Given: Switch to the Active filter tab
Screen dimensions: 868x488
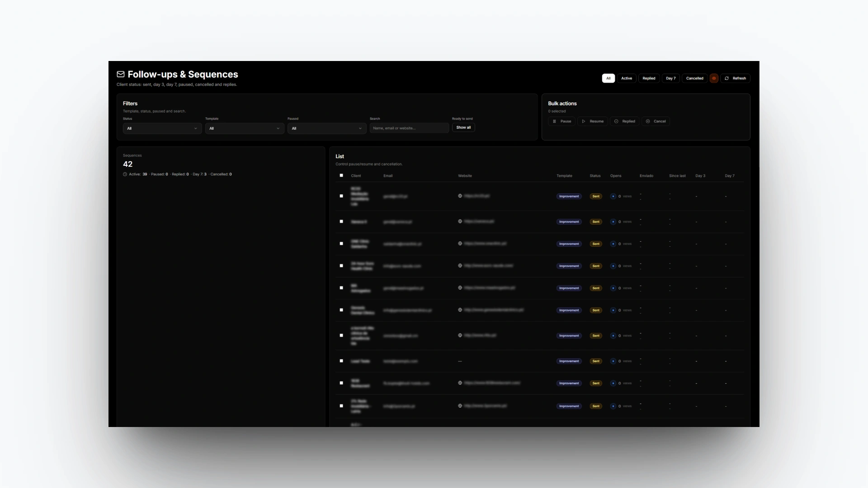Looking at the screenshot, I should point(626,78).
